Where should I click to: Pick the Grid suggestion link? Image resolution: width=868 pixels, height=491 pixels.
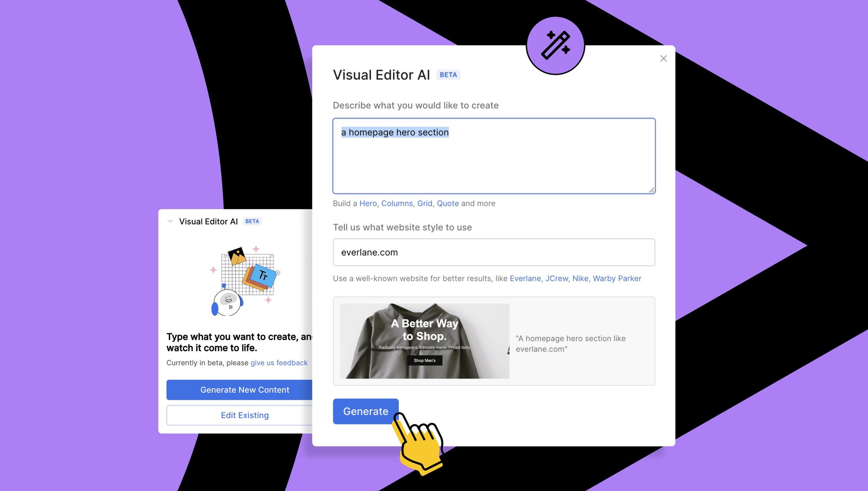424,203
